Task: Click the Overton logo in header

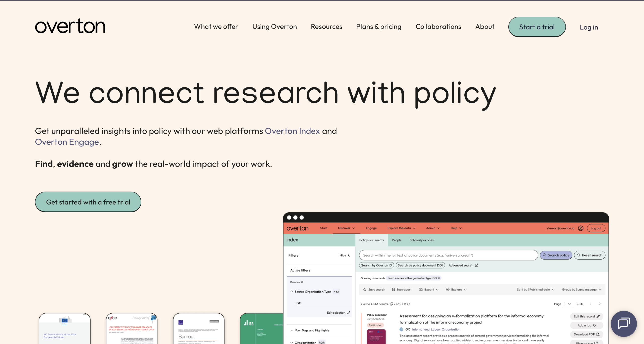Action: tap(70, 26)
